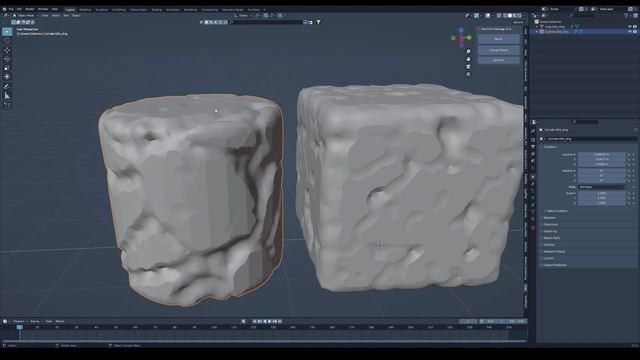The height and width of the screenshot is (360, 640).
Task: Open the Object Mode dropdown
Action: tap(25, 16)
